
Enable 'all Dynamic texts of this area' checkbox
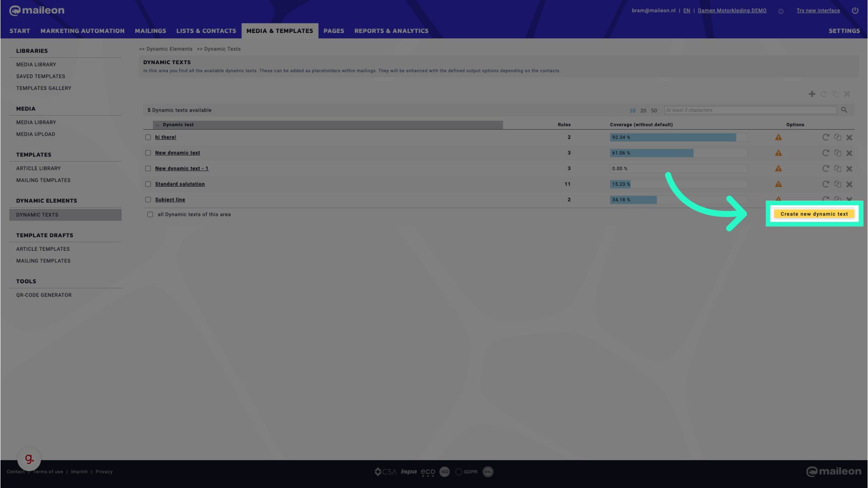point(150,215)
